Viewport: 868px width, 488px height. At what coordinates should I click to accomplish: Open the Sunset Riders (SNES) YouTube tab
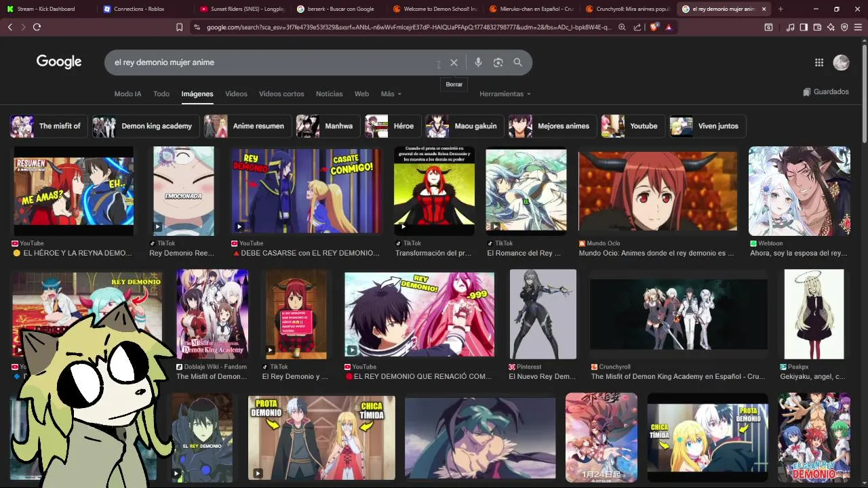(241, 9)
